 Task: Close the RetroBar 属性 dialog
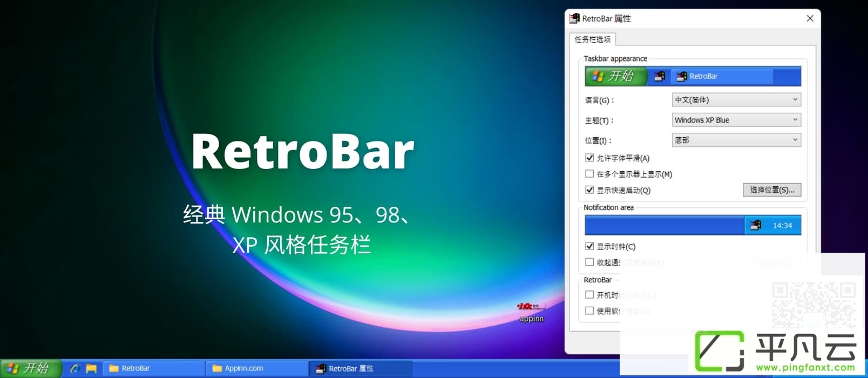pyautogui.click(x=810, y=18)
